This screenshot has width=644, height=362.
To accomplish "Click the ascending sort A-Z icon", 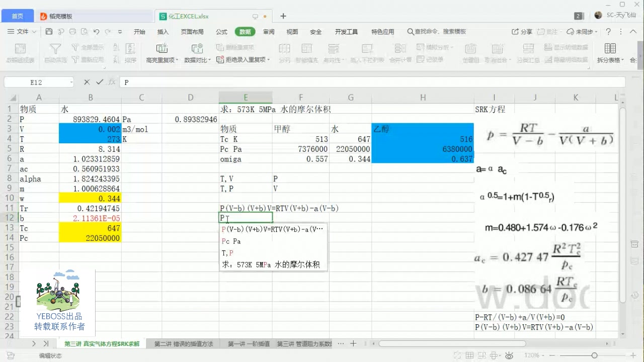I will [116, 47].
